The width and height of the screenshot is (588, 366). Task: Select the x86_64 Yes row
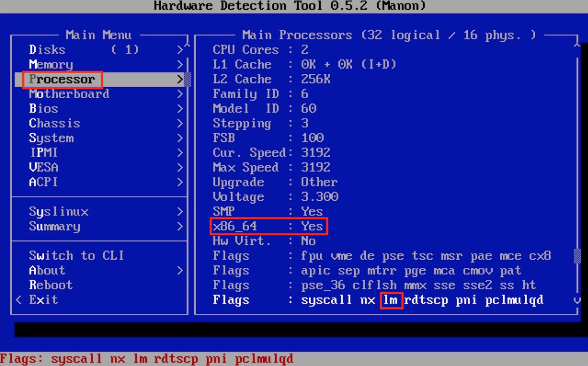pyautogui.click(x=268, y=226)
